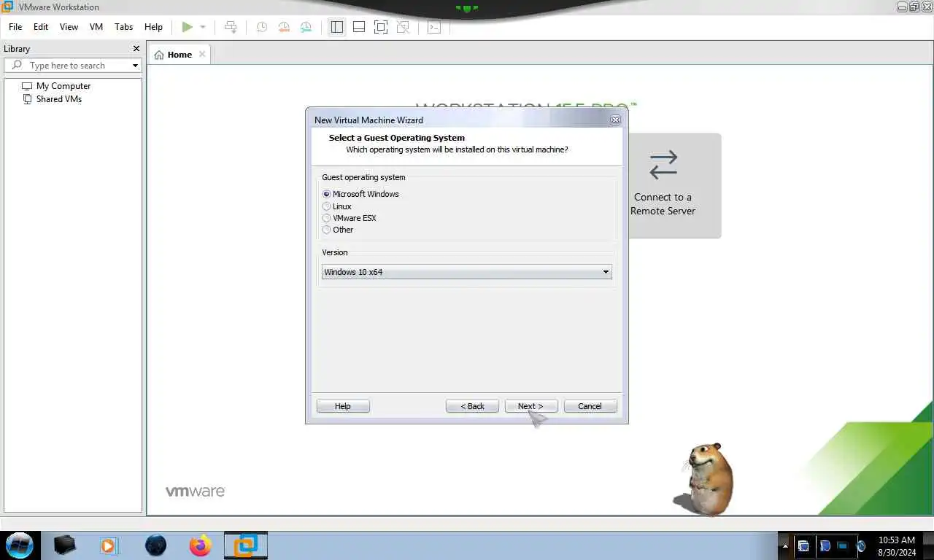Screen dimensions: 934x560
Task: Click the Take Snapshot clock icon
Action: [261, 27]
